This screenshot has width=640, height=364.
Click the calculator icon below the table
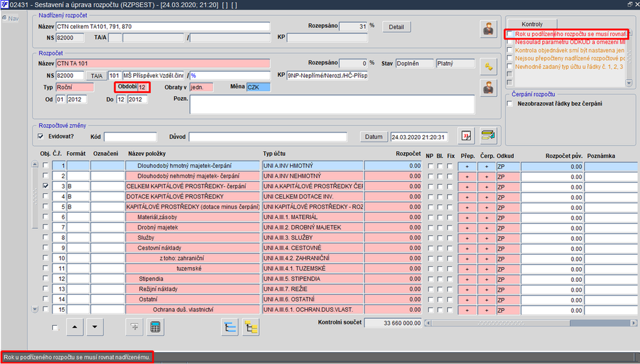[x=155, y=327]
